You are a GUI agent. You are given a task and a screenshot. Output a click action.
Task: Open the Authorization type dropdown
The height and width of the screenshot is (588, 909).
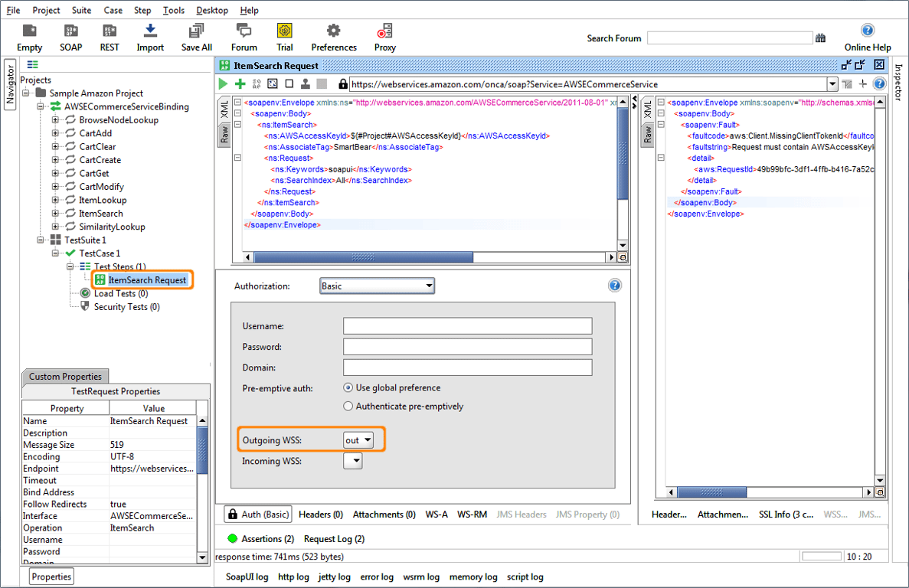click(377, 286)
